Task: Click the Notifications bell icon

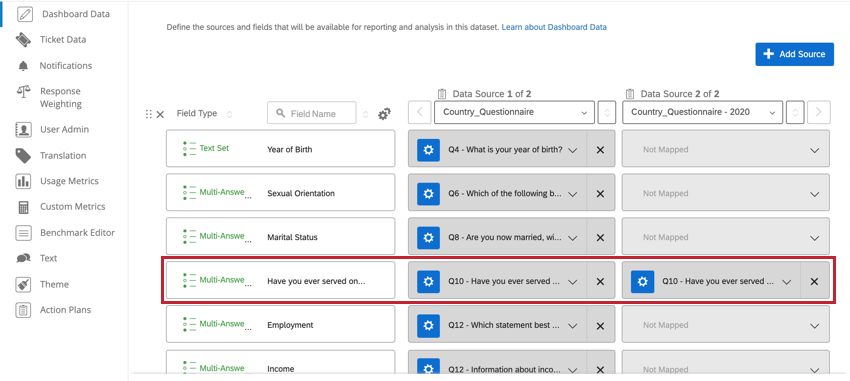Action: tap(23, 66)
